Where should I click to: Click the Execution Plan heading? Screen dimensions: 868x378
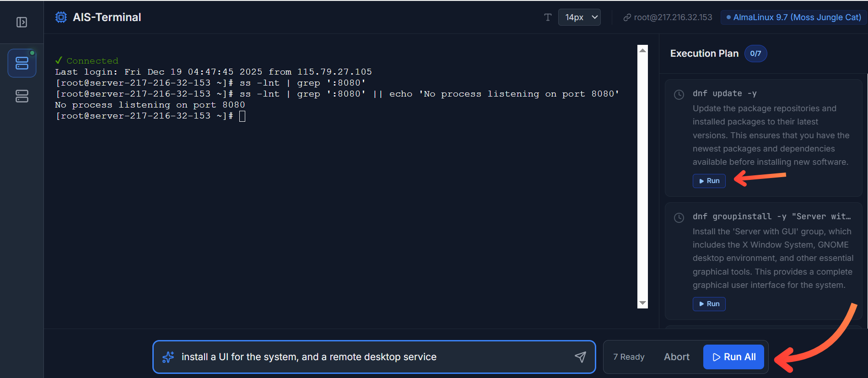click(704, 54)
